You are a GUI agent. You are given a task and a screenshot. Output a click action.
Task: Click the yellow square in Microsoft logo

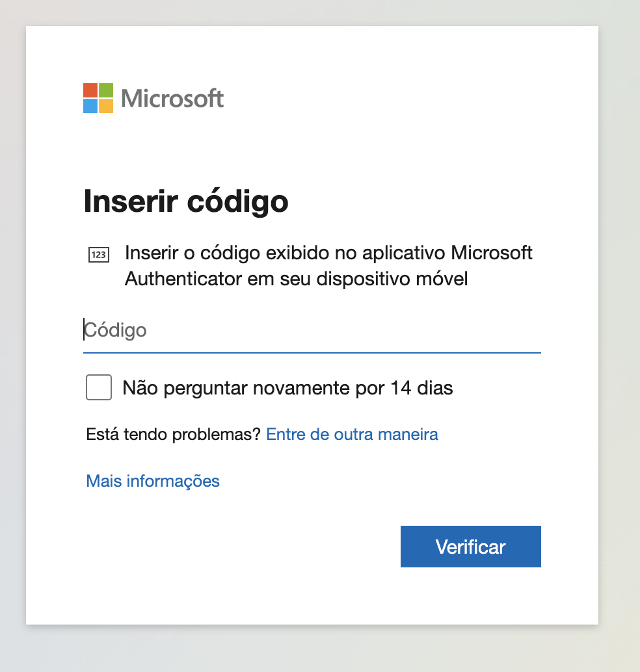(107, 106)
